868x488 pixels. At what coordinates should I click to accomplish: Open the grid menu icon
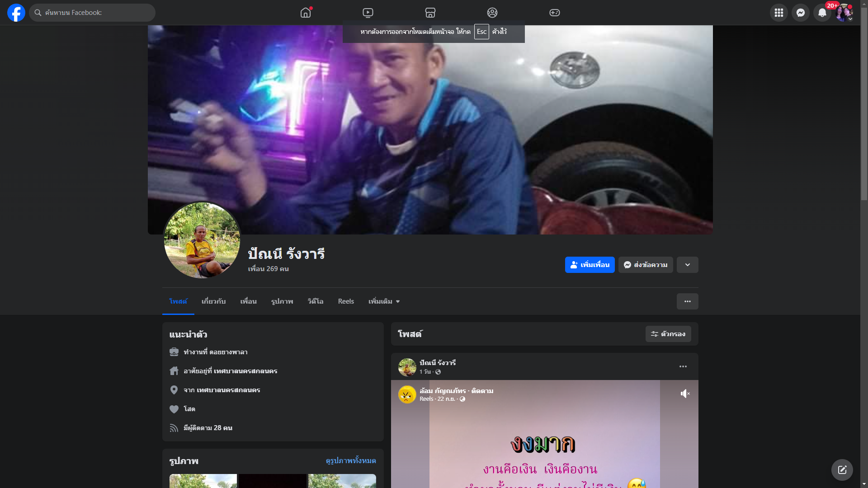tap(778, 13)
